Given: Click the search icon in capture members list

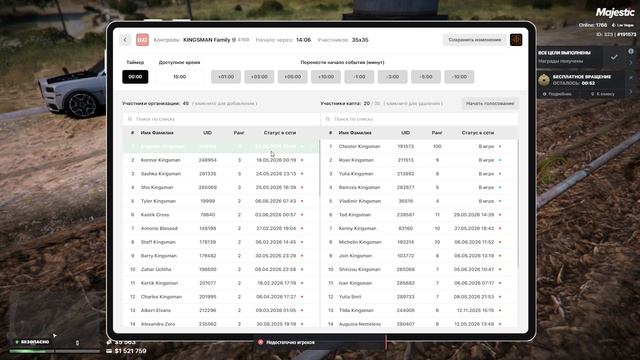Looking at the screenshot, I should (328, 119).
